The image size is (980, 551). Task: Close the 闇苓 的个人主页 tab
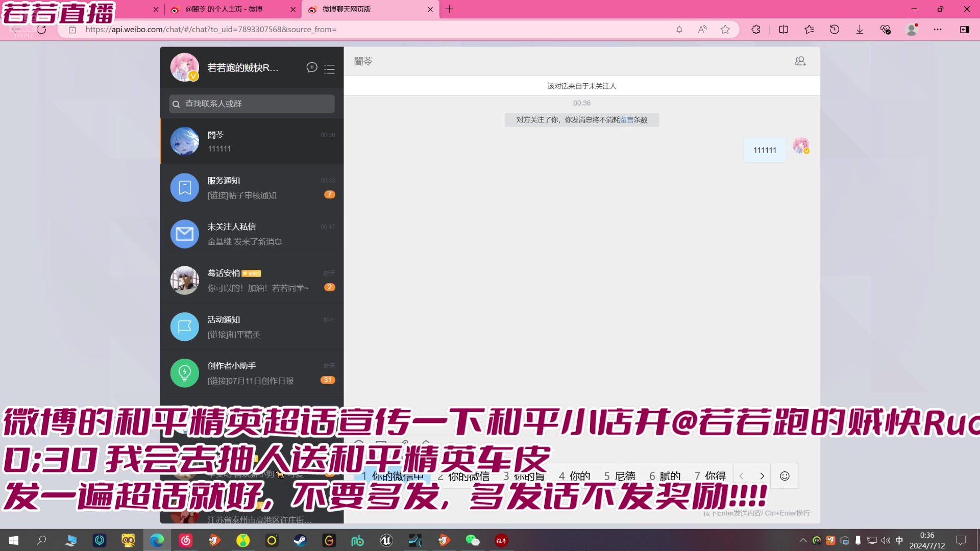click(293, 9)
